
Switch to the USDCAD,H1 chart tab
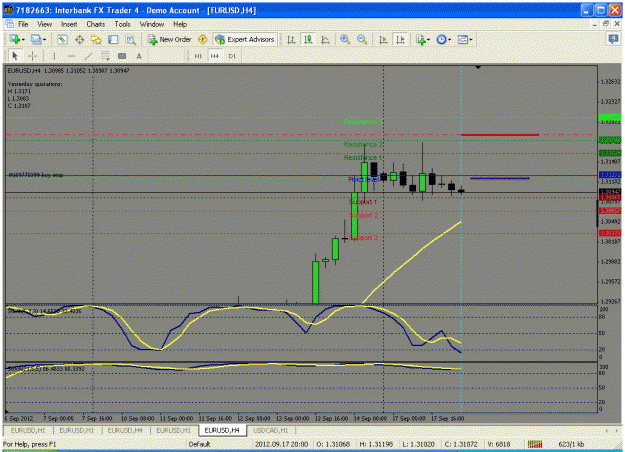coord(271,430)
